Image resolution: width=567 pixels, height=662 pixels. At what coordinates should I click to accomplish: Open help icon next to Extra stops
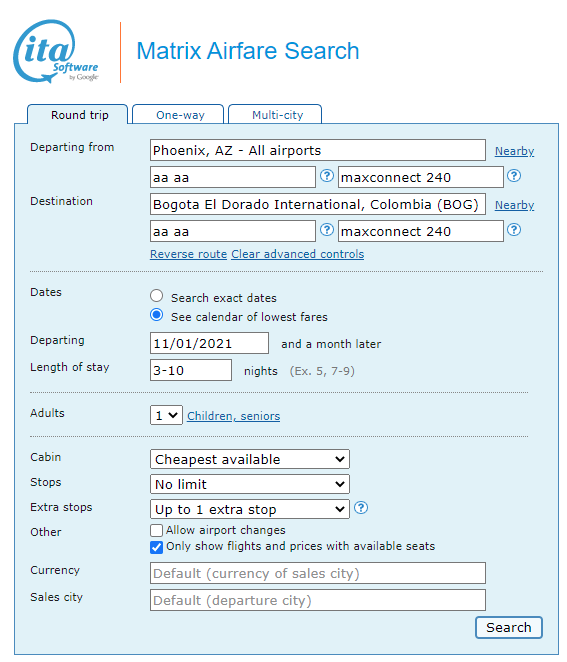tap(361, 507)
